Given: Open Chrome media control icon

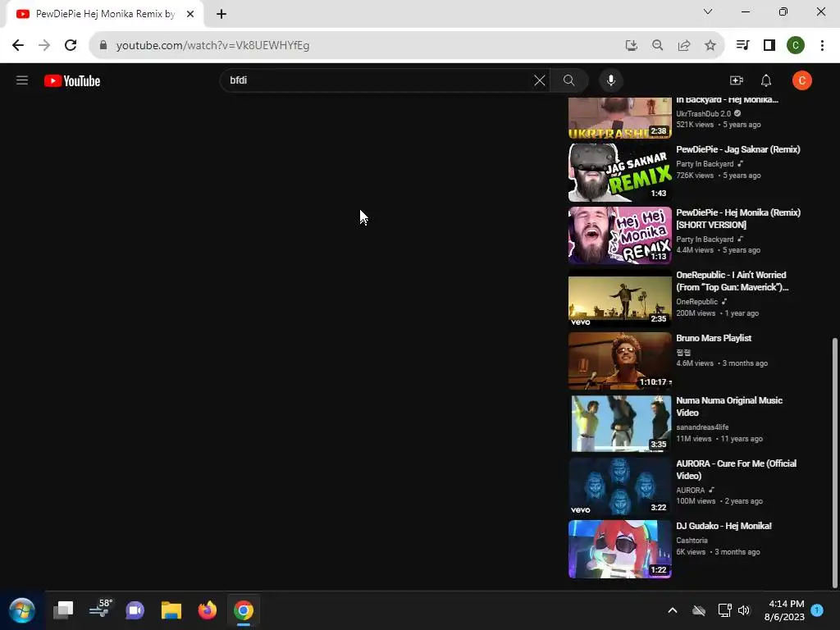Looking at the screenshot, I should pos(742,45).
